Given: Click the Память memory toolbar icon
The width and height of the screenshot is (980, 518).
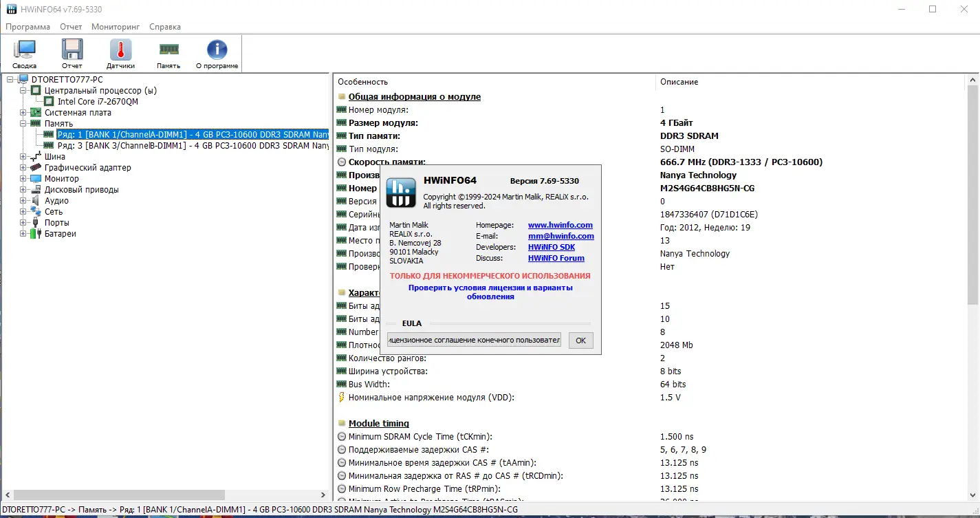Looking at the screenshot, I should (168, 54).
